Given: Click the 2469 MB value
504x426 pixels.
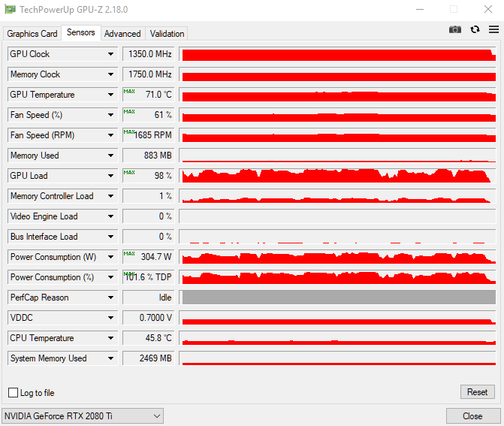Looking at the screenshot, I should tap(149, 358).
